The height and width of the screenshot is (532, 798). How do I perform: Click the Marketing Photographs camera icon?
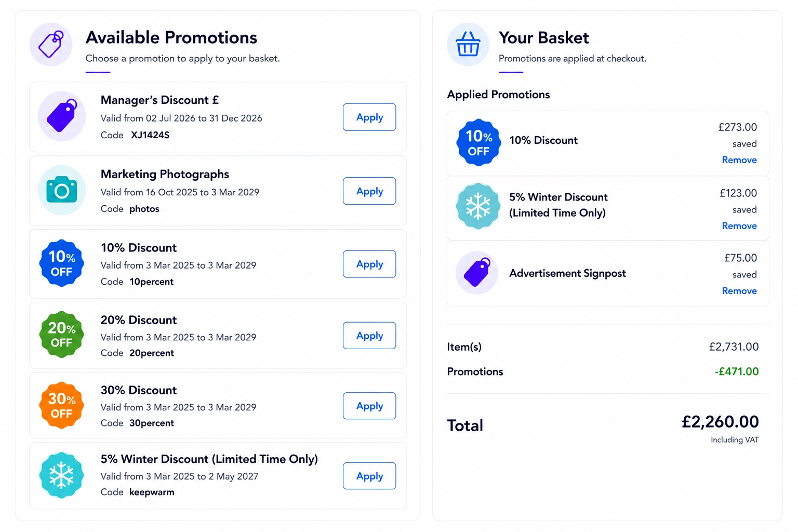pyautogui.click(x=62, y=190)
